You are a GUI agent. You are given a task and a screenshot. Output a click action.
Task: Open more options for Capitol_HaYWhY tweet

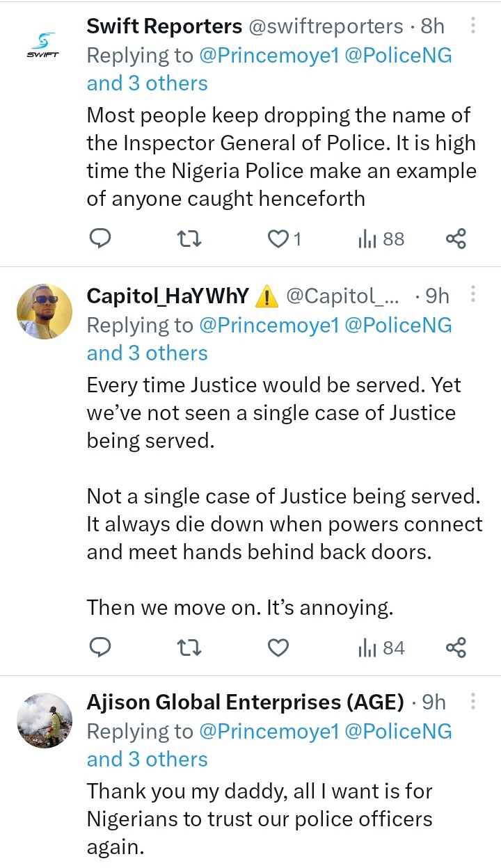(x=473, y=295)
